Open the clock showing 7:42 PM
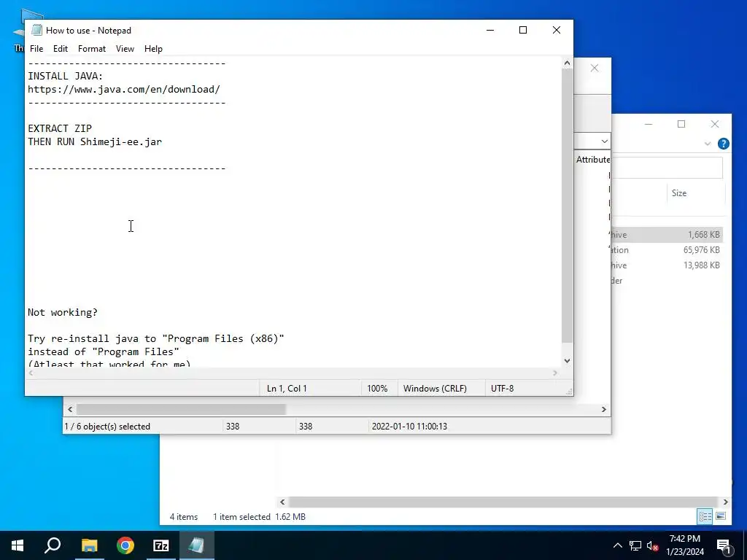This screenshot has height=560, width=747. pyautogui.click(x=685, y=545)
